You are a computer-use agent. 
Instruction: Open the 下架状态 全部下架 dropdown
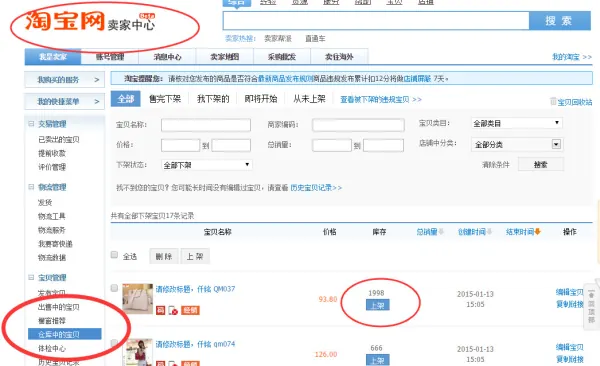click(206, 165)
